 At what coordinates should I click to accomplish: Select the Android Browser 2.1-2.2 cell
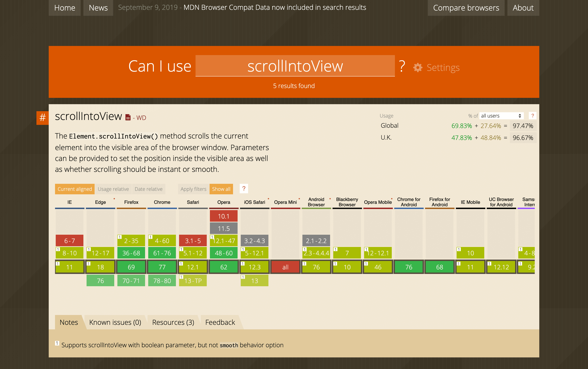click(x=316, y=241)
